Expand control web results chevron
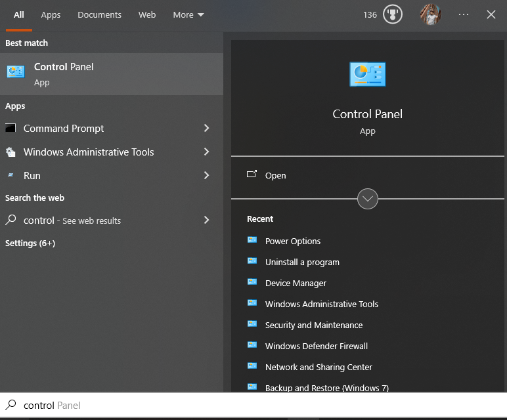 [x=207, y=220]
